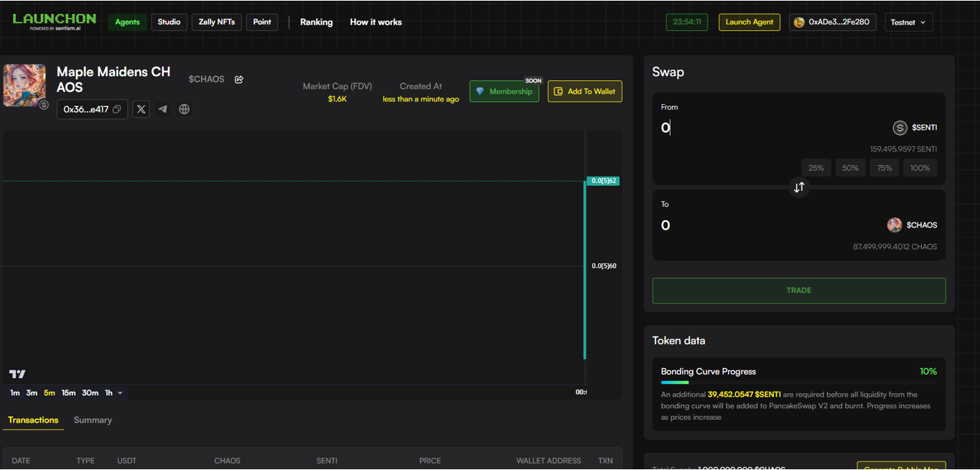Click the 23:54:11 countdown timer

point(687,22)
